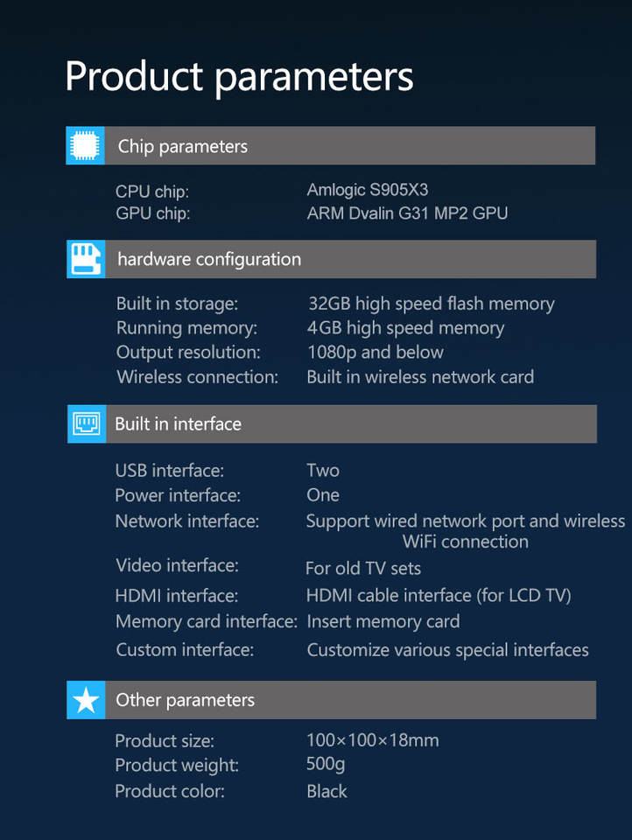Click the Product parameters page title
Image resolution: width=632 pixels, height=840 pixels.
tap(238, 77)
